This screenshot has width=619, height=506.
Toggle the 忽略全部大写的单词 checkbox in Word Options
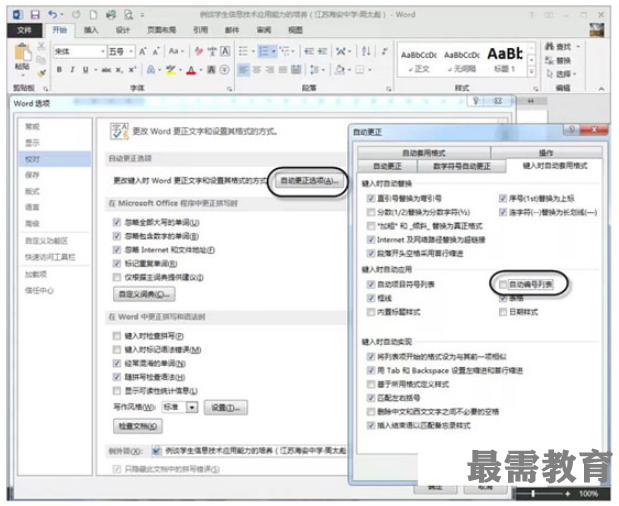click(x=117, y=223)
